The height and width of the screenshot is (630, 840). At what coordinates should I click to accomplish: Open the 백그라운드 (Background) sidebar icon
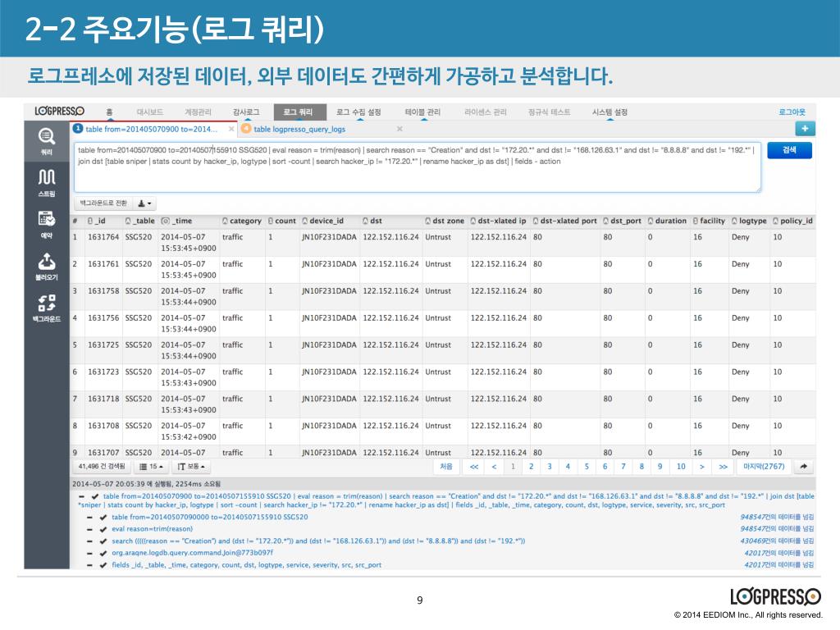47,308
